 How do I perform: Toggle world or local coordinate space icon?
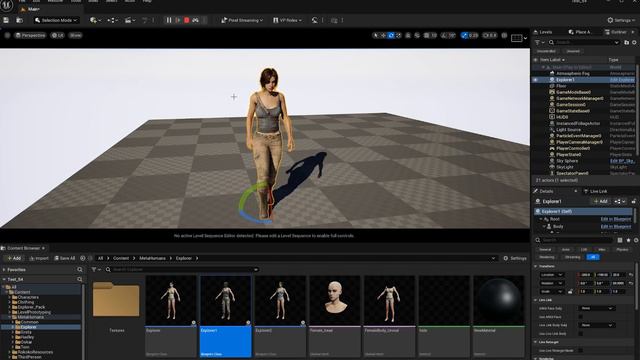click(408, 36)
